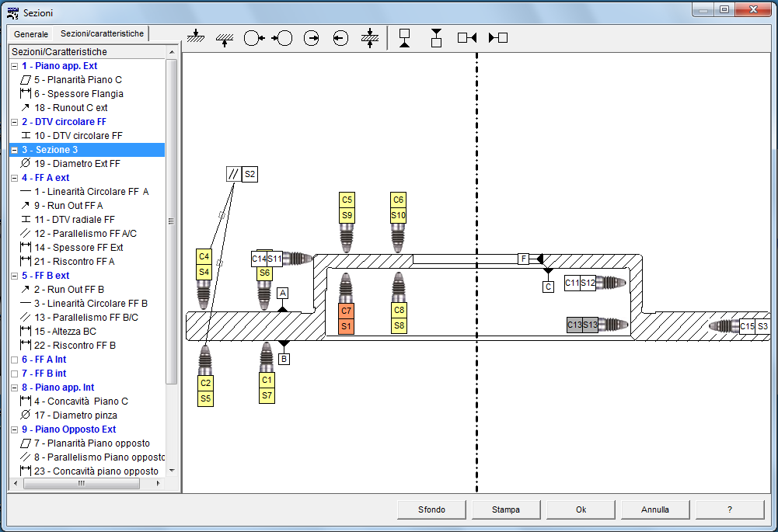Click the parallelism S2 symbol box
This screenshot has height=532, width=778.
pos(242,174)
